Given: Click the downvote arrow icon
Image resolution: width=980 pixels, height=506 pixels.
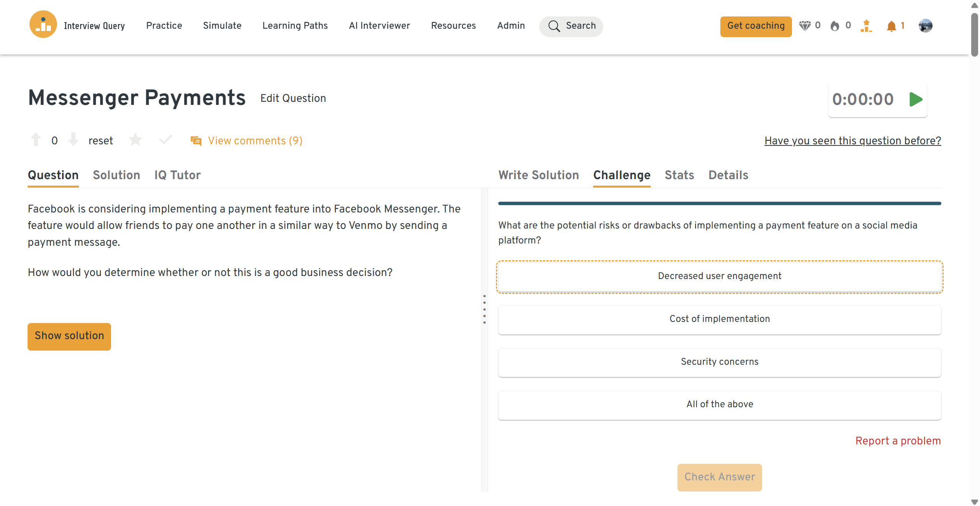Looking at the screenshot, I should [x=73, y=140].
